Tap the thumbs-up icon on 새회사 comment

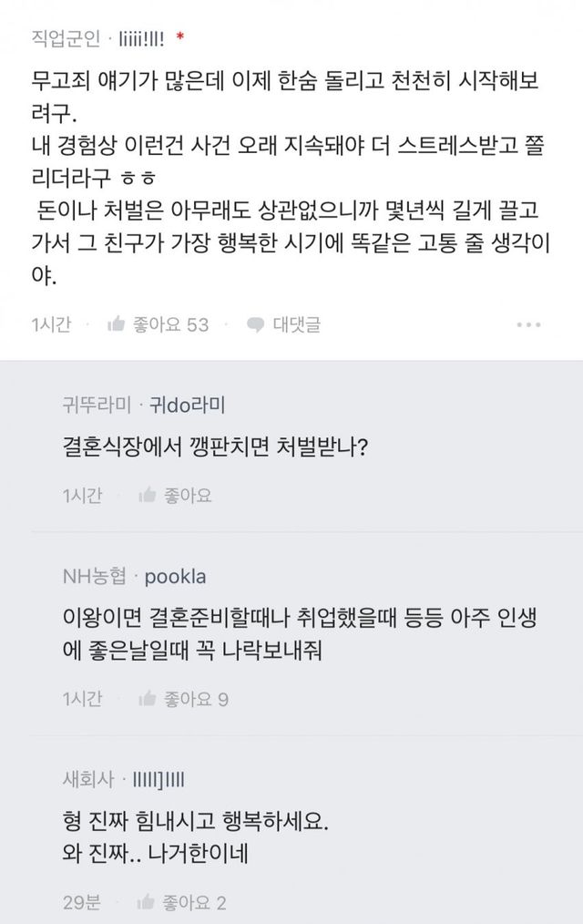coord(147,902)
